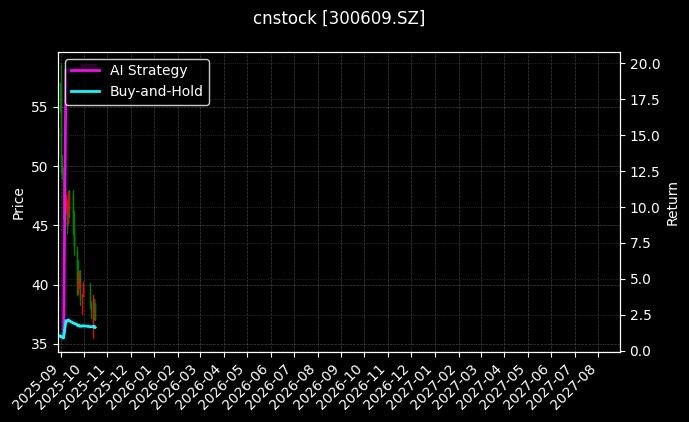The width and height of the screenshot is (689, 422).
Task: Click the Return axis label on the right
Action: click(674, 203)
